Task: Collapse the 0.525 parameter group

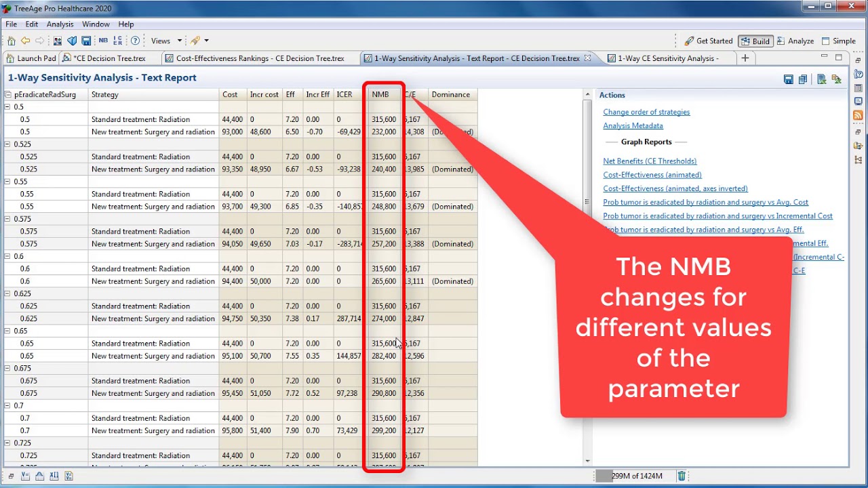Action: (x=8, y=144)
